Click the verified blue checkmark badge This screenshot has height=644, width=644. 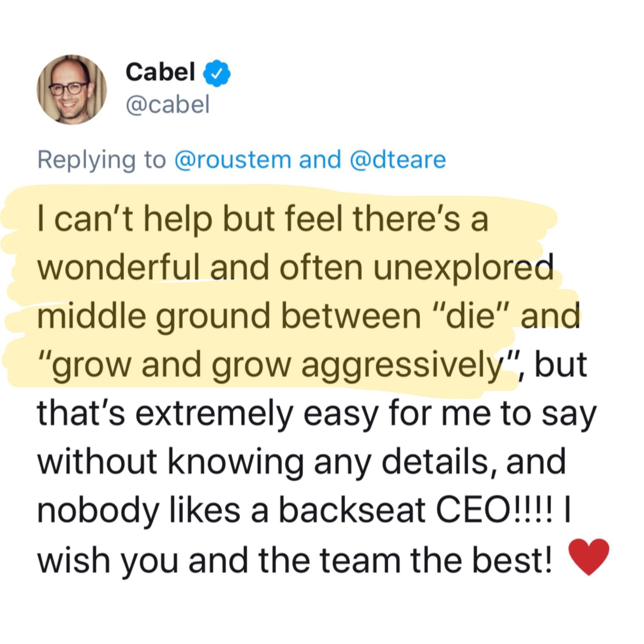tap(217, 73)
